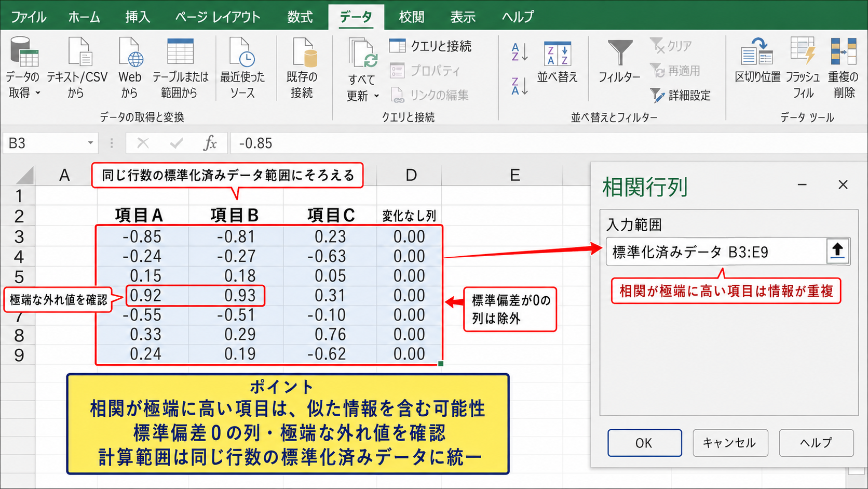Screen dimensions: 868x489
Task: Click the formula bar enter checkmark icon
Action: click(x=177, y=143)
